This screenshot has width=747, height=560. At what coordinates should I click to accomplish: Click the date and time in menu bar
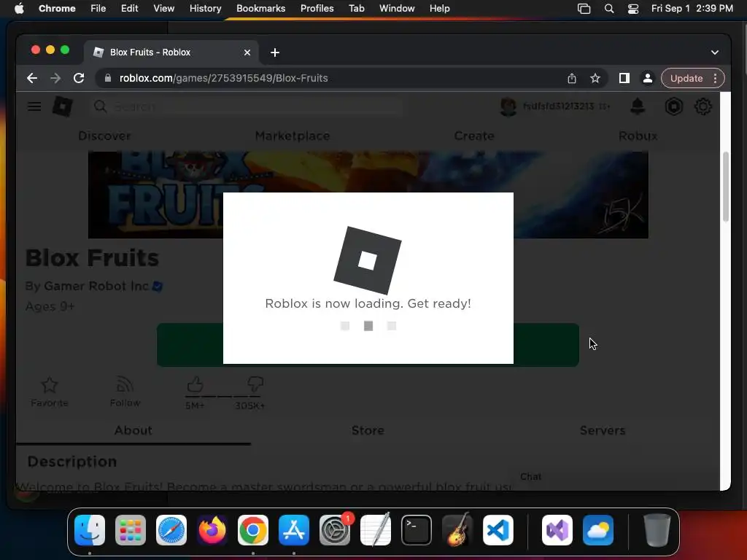tap(692, 9)
